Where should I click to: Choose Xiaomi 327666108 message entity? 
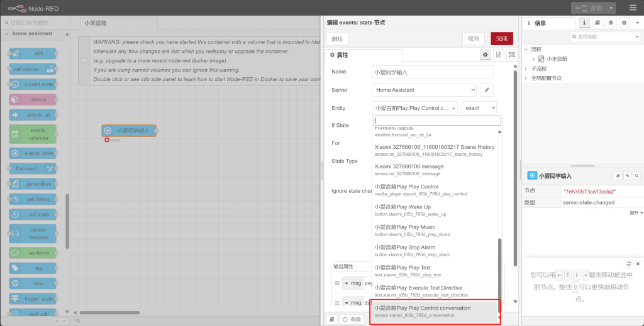click(435, 170)
